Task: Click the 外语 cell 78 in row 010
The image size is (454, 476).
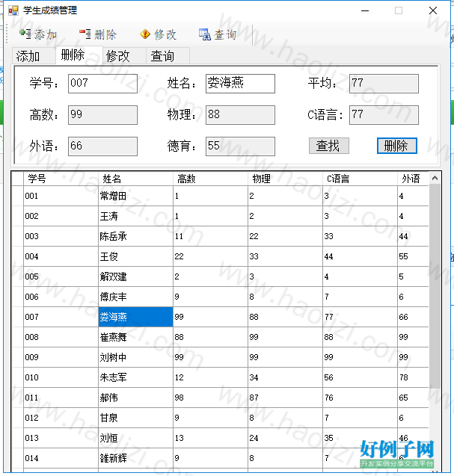Action: (x=414, y=377)
